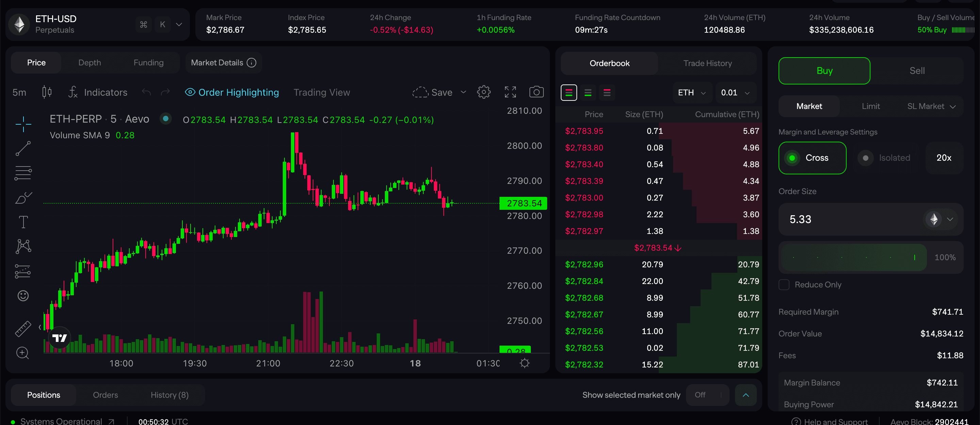The image size is (980, 425).
Task: Open the 0.01 price grouping dropdown
Action: coord(735,93)
